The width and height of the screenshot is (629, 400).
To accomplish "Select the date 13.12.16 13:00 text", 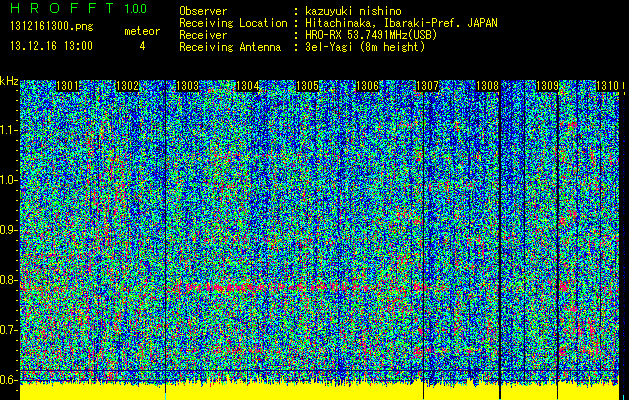I will (51, 46).
